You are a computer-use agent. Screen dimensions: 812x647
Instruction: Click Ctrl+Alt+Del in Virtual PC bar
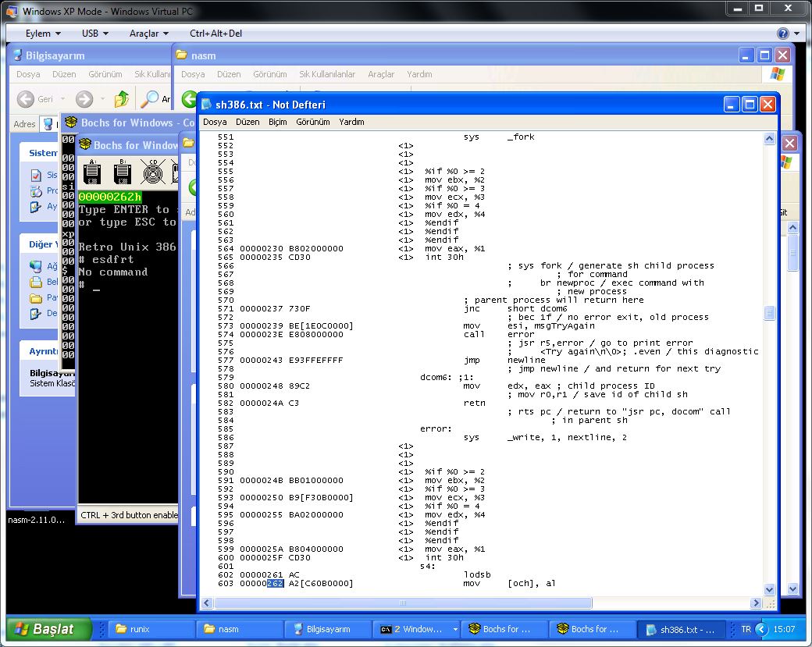pos(215,34)
